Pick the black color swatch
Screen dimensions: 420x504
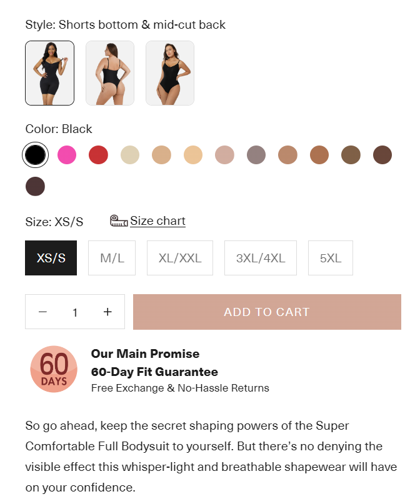click(35, 155)
